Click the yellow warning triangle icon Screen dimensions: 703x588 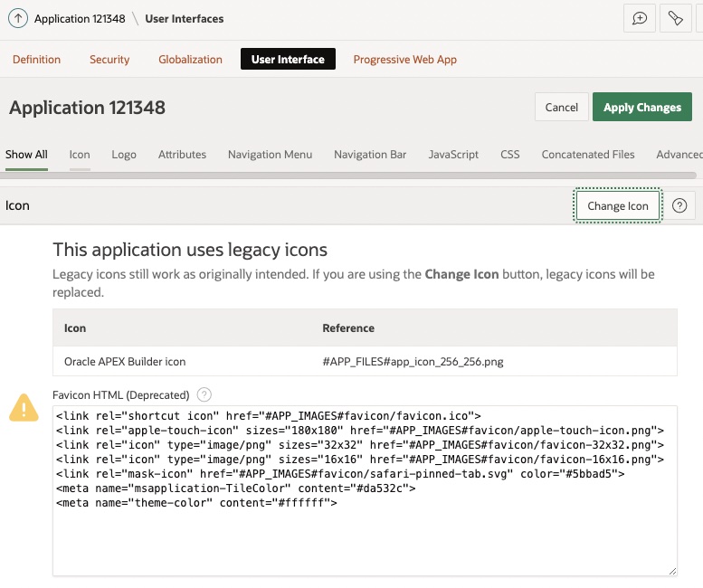24,408
